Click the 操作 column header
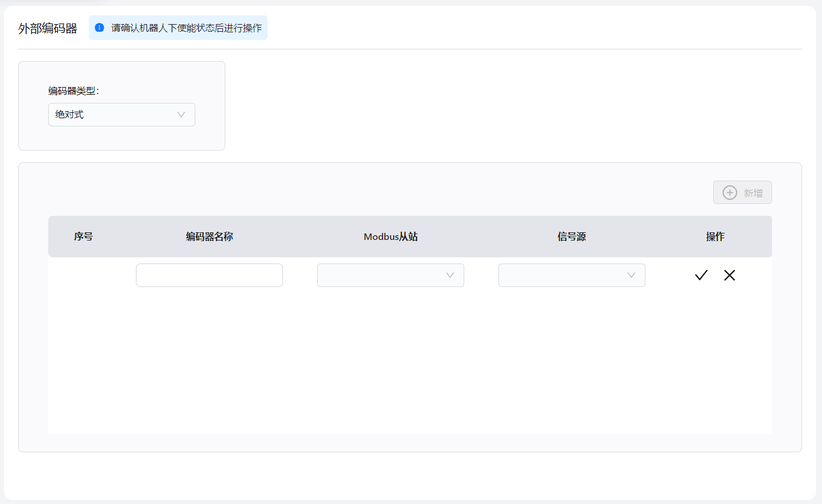The image size is (822, 504). click(x=715, y=236)
